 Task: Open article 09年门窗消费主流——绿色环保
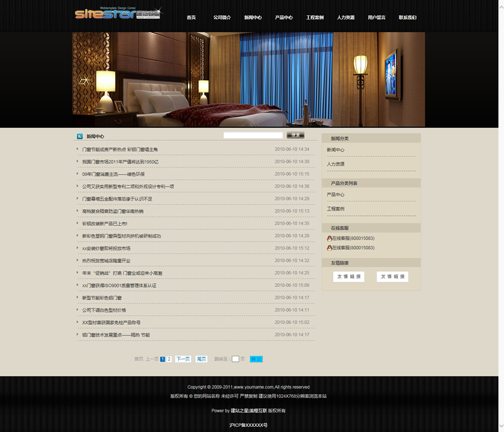113,174
